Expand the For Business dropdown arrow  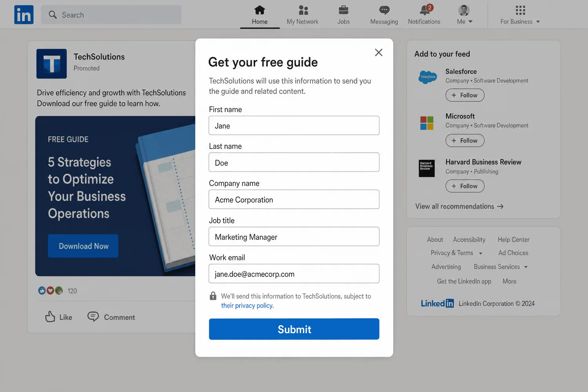(x=538, y=22)
